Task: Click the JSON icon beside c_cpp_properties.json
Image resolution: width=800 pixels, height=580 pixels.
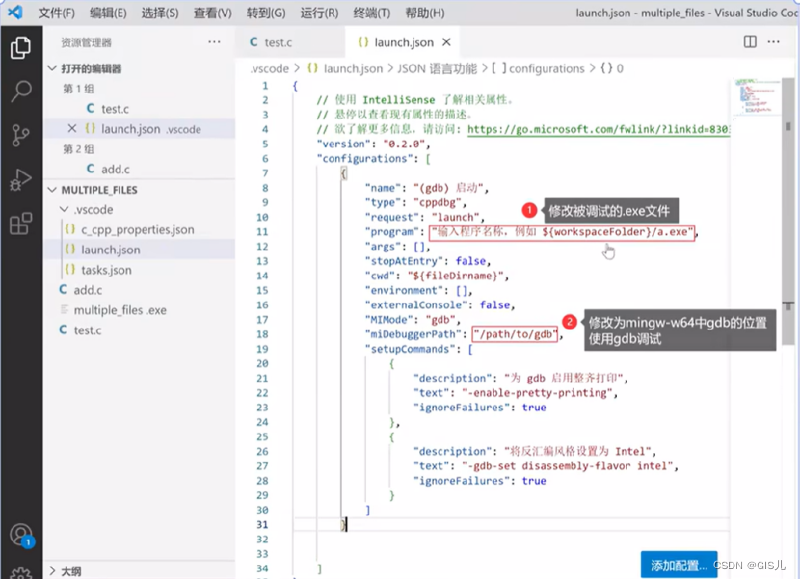Action: 70,229
